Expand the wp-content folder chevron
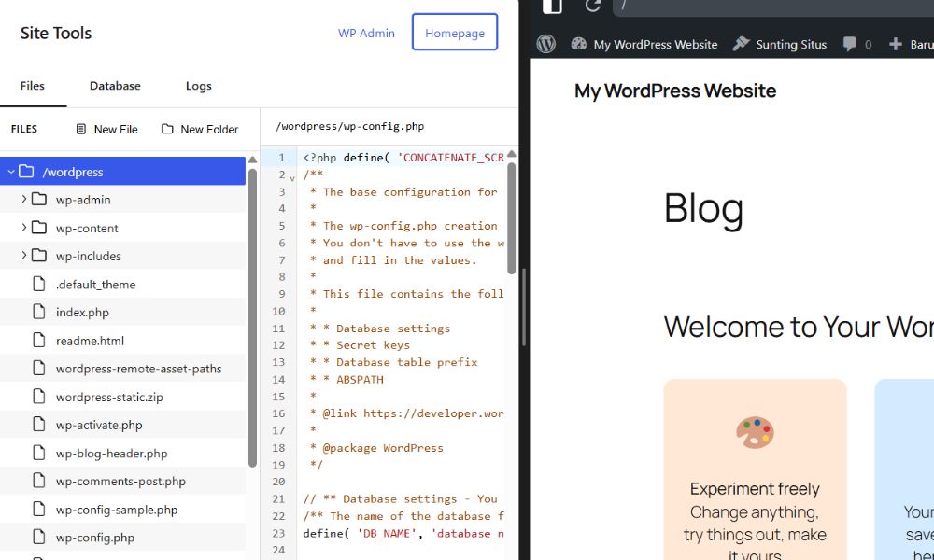 point(24,228)
